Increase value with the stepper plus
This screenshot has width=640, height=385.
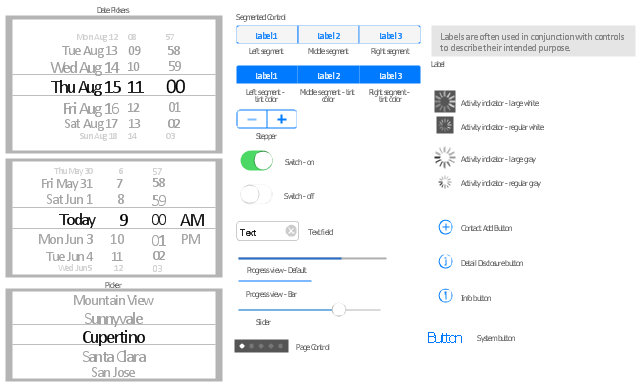tap(282, 119)
